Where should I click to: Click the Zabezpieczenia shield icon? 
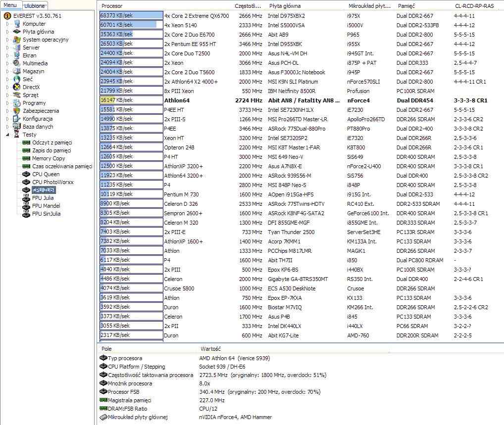(x=17, y=111)
